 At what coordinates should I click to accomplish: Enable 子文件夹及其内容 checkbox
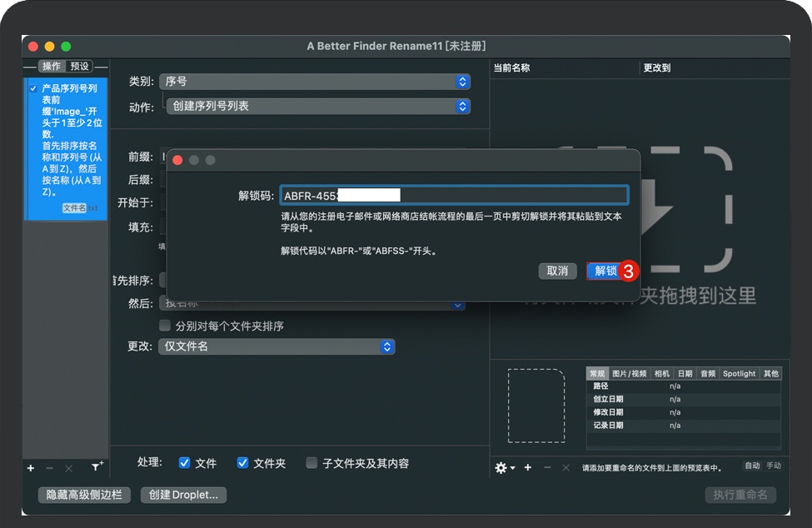(311, 463)
